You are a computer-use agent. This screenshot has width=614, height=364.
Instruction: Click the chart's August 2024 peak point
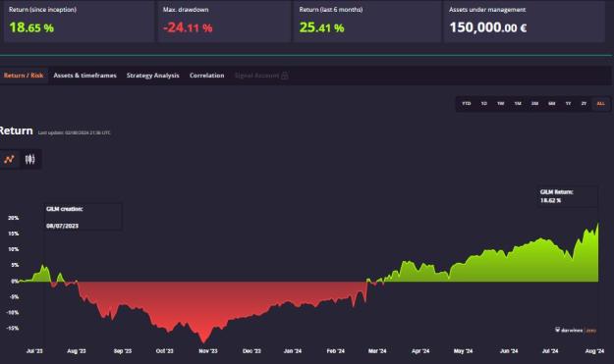click(x=598, y=224)
